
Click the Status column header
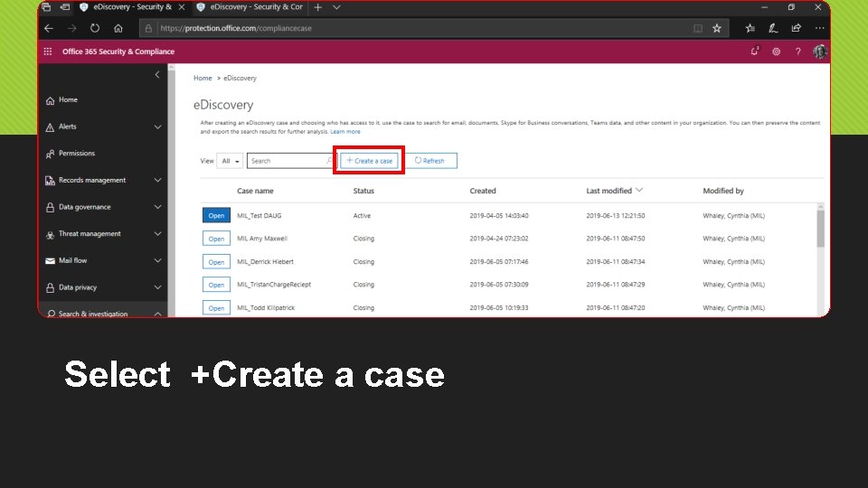tap(363, 191)
